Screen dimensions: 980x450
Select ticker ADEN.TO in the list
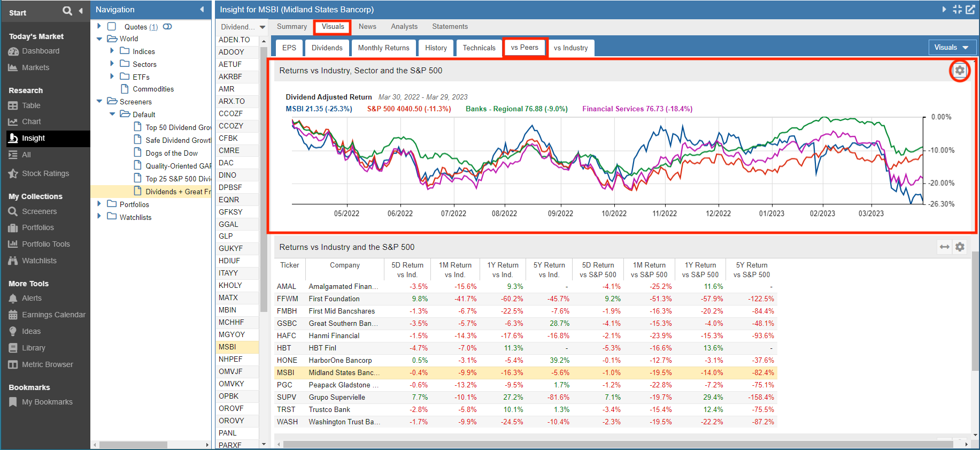coord(234,40)
